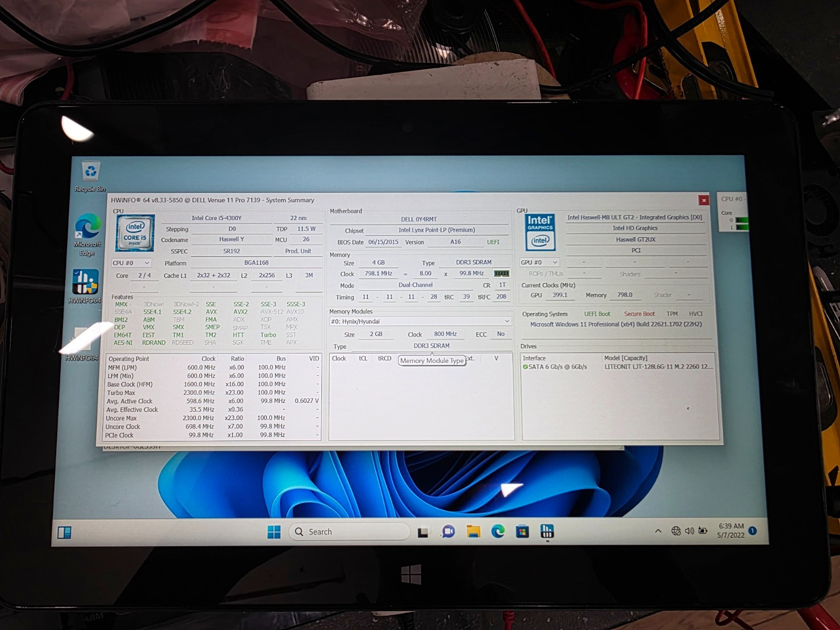Expand the CPU #0 selector dropdown

coord(131,263)
